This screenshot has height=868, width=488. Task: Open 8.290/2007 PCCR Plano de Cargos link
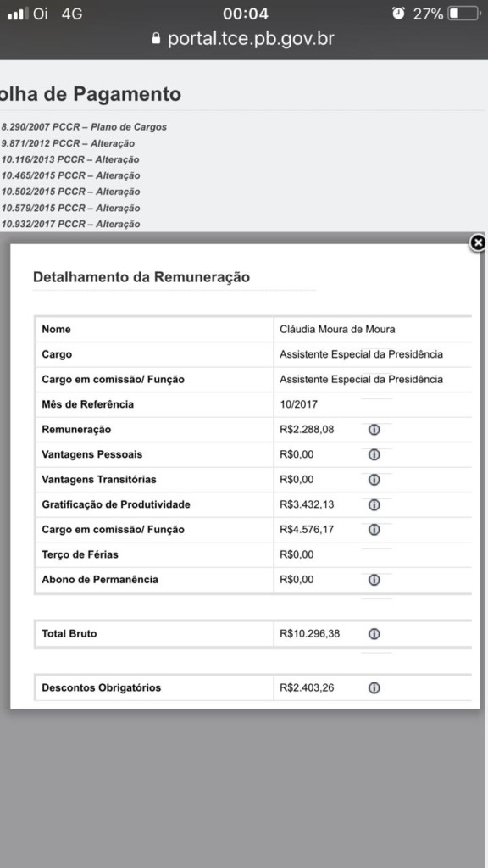[84, 127]
